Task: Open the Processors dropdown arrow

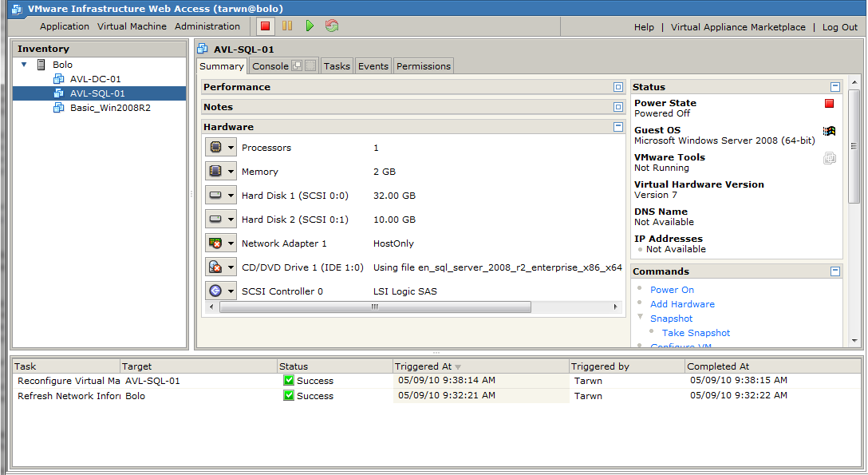Action: tap(231, 148)
